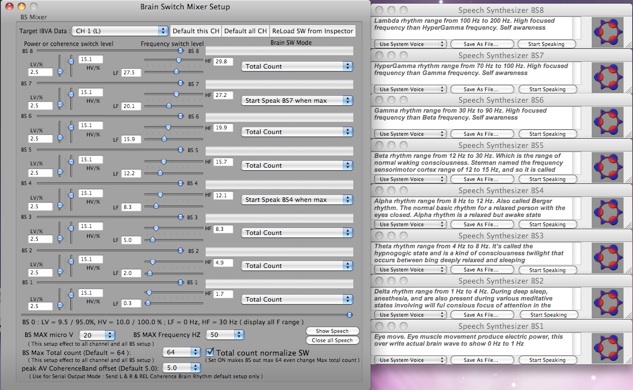
Task: Click the molecule icon in Speech Synthesizer BS6
Action: 608,122
